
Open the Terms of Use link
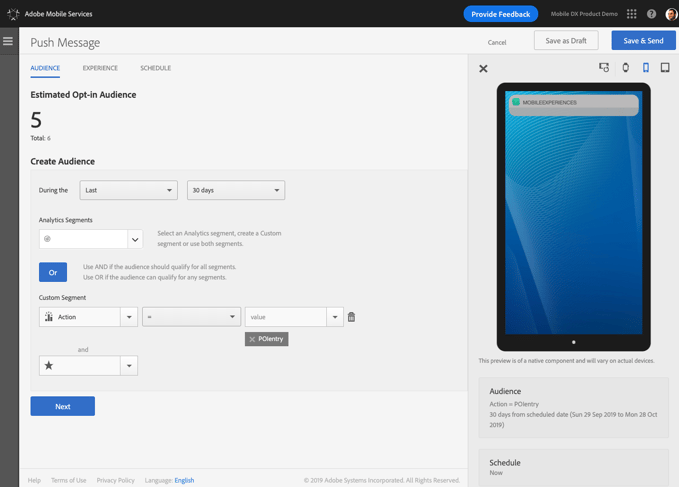coord(68,480)
